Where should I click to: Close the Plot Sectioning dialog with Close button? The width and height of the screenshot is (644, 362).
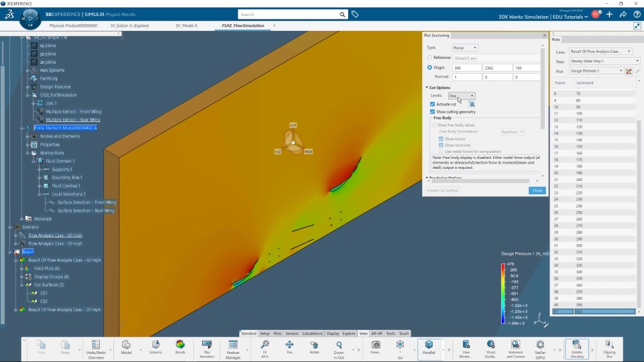point(537,190)
